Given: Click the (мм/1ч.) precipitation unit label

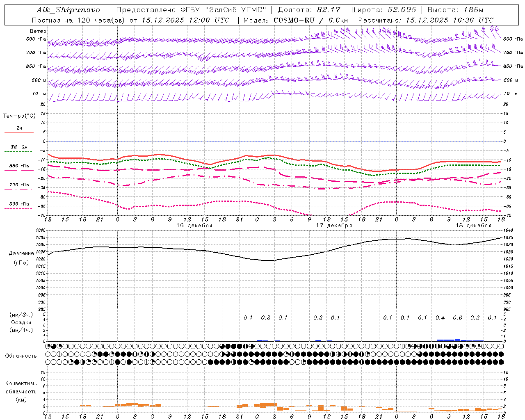Looking at the screenshot, I should [x=21, y=330].
